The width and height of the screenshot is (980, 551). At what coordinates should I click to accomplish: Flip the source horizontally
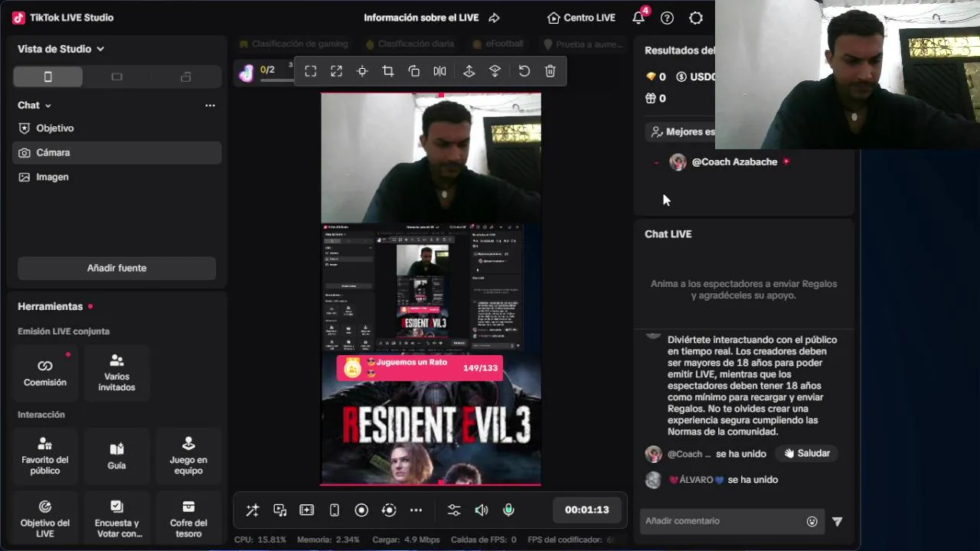click(x=439, y=71)
